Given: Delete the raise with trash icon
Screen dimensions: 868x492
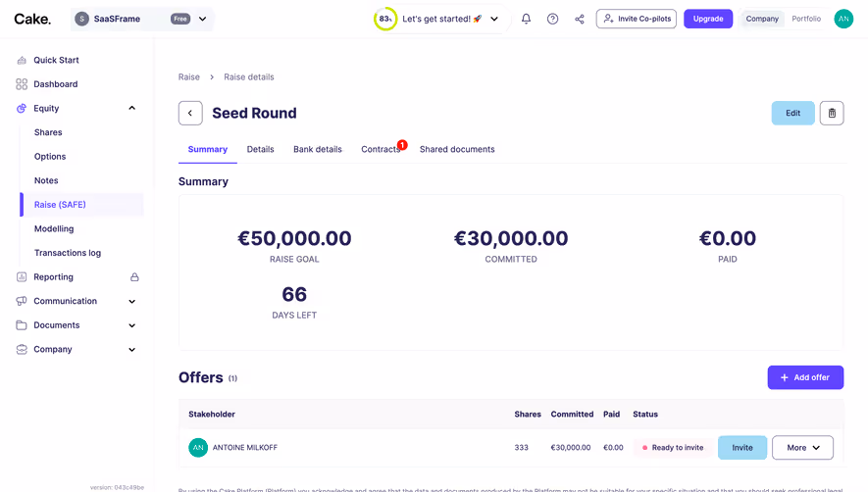Looking at the screenshot, I should pos(832,113).
